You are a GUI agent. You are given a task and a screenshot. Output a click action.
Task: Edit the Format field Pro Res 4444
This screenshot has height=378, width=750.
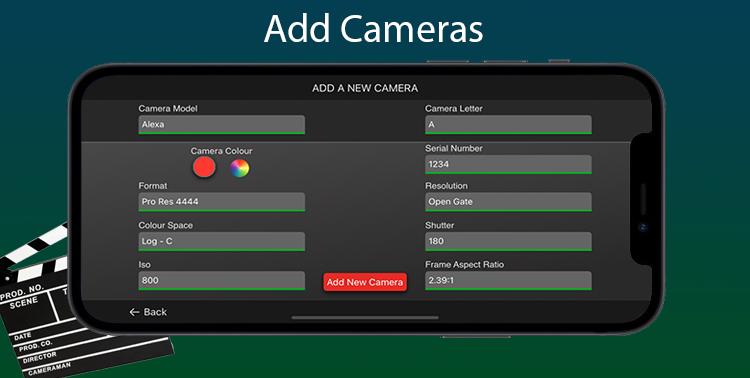pos(221,201)
